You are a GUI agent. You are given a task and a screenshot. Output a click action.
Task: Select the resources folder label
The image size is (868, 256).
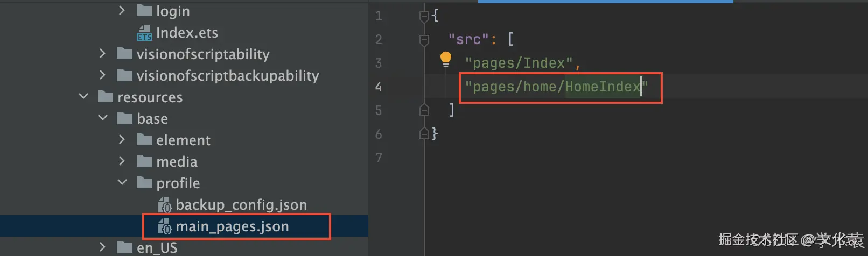[x=150, y=97]
